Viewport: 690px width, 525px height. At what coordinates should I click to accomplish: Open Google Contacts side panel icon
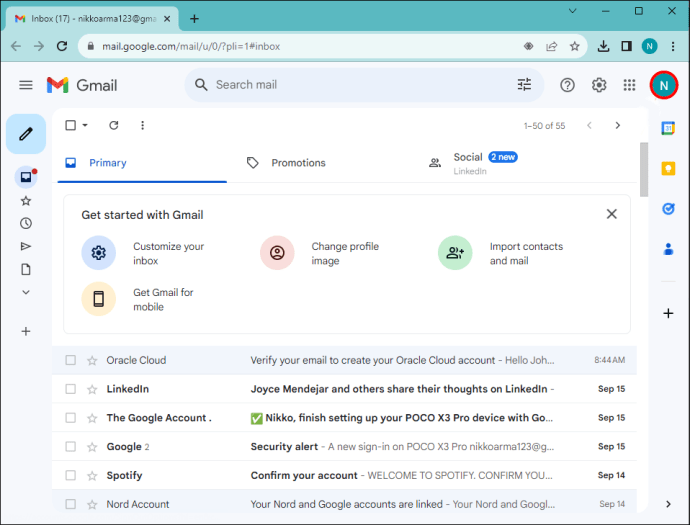tap(668, 249)
